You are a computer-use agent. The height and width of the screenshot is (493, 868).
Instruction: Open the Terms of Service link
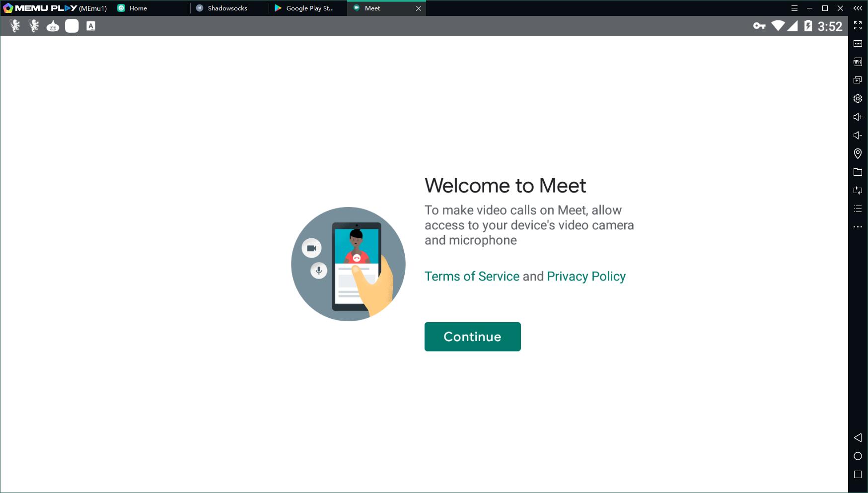coord(472,277)
